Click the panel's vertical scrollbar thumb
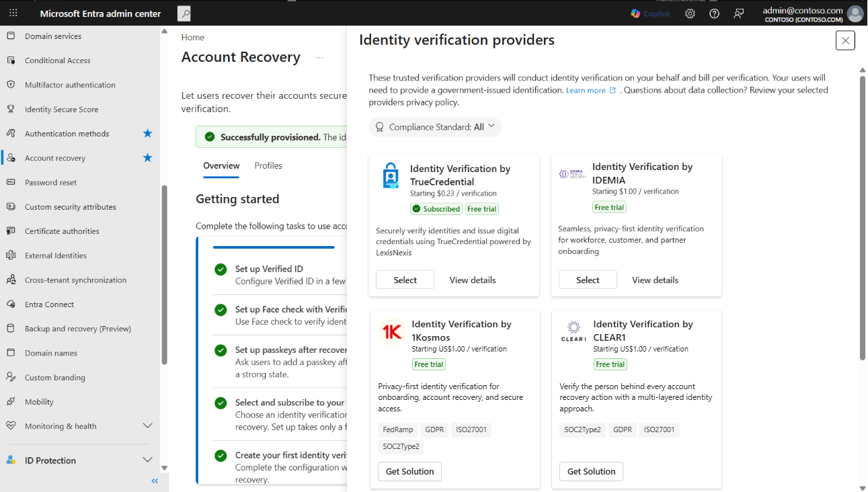 [x=863, y=217]
